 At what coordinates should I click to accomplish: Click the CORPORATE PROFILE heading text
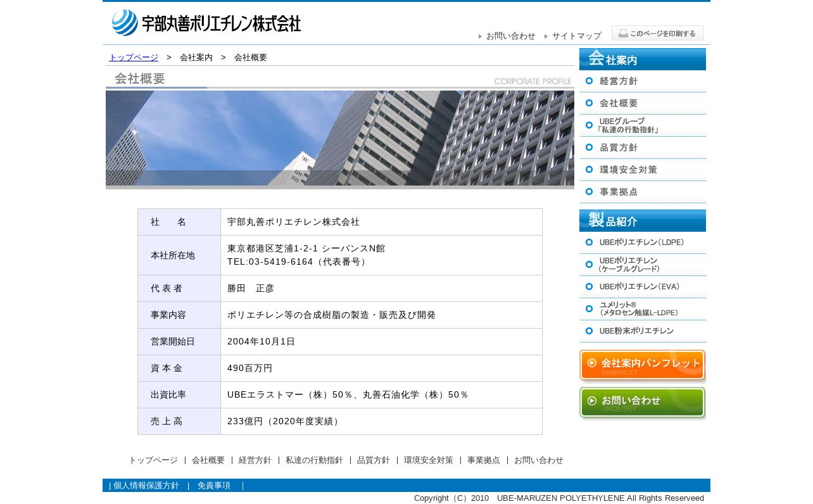tap(533, 82)
